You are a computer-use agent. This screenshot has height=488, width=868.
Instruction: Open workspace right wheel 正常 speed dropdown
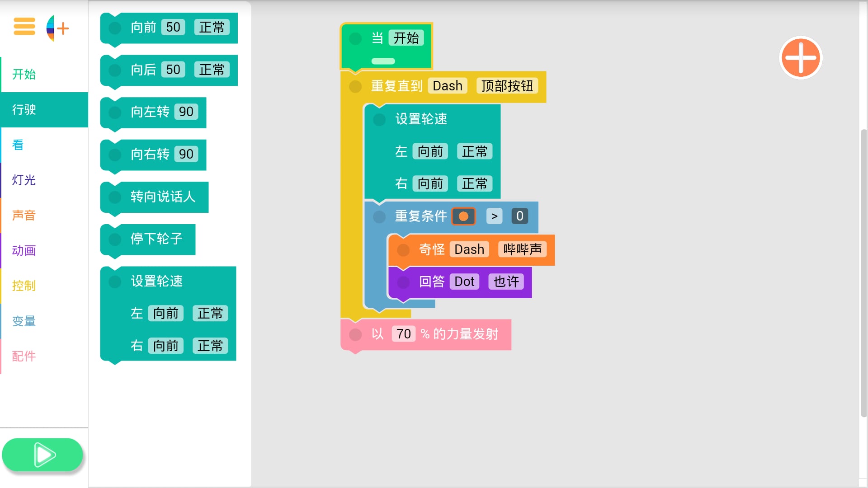pos(475,183)
